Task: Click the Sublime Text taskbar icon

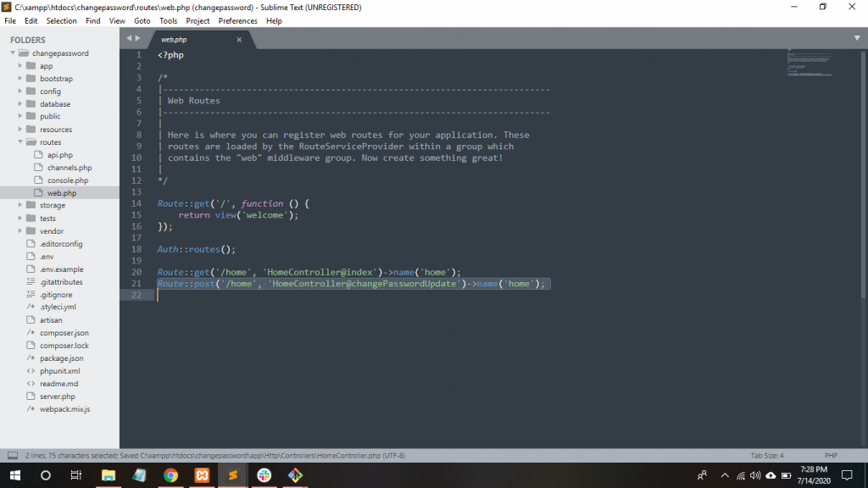Action: [x=232, y=475]
